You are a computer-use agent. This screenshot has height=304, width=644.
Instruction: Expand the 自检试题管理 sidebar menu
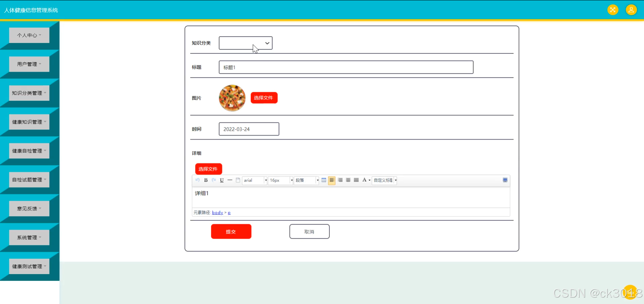pyautogui.click(x=29, y=180)
